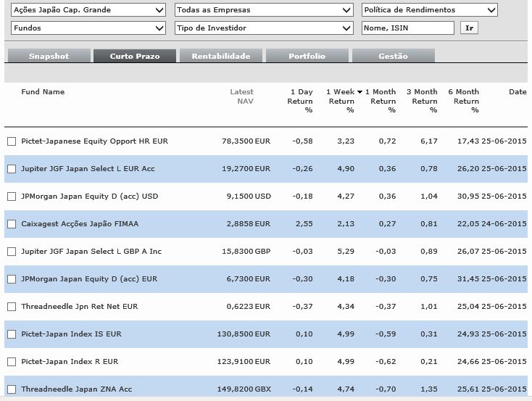Click the date 24-06-2015 in Caixagest row
532x401 pixels.
[504, 224]
